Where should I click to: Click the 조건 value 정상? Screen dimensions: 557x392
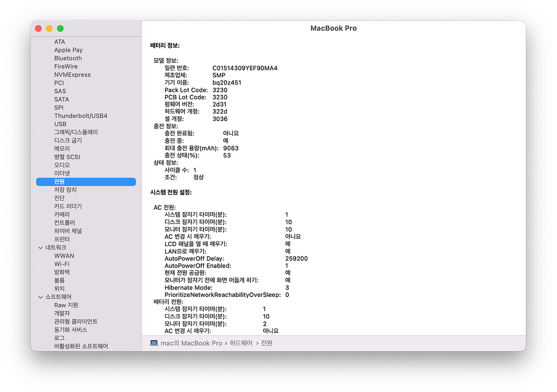198,177
